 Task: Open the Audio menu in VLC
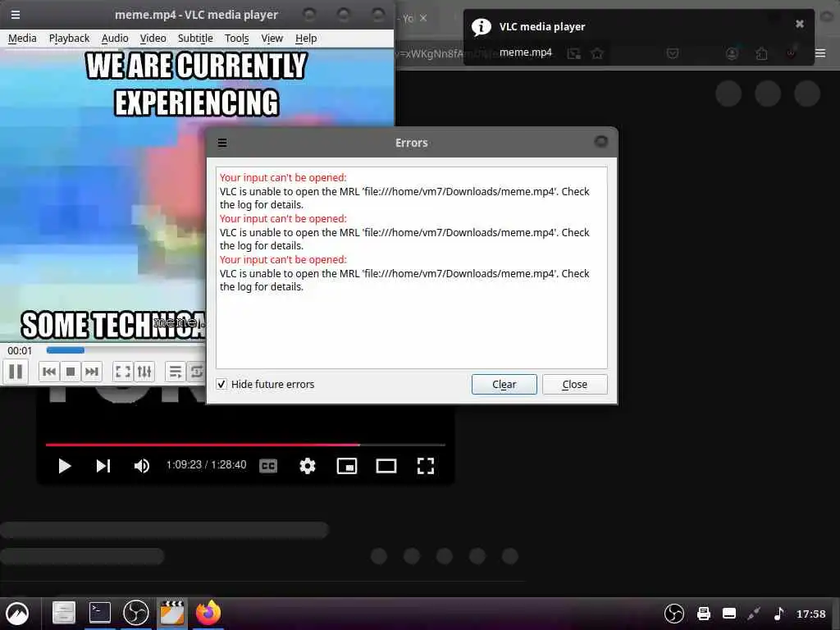[115, 39]
